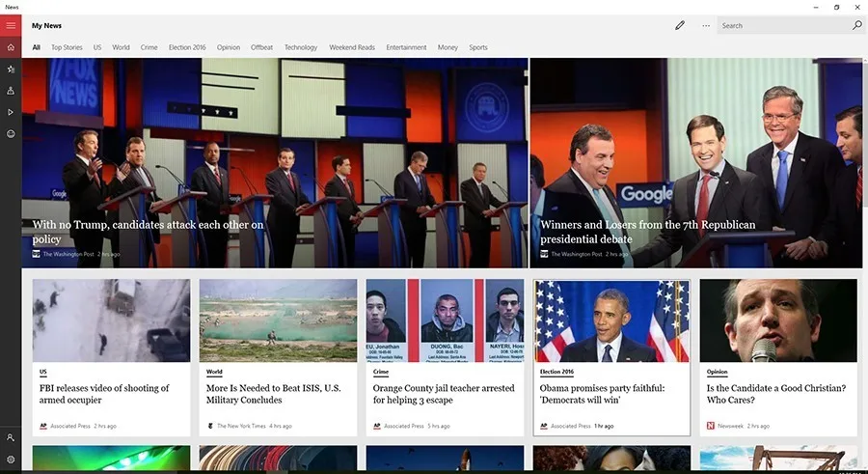Click the Crime label on jail teacher card
This screenshot has width=868, height=474.
[381, 372]
